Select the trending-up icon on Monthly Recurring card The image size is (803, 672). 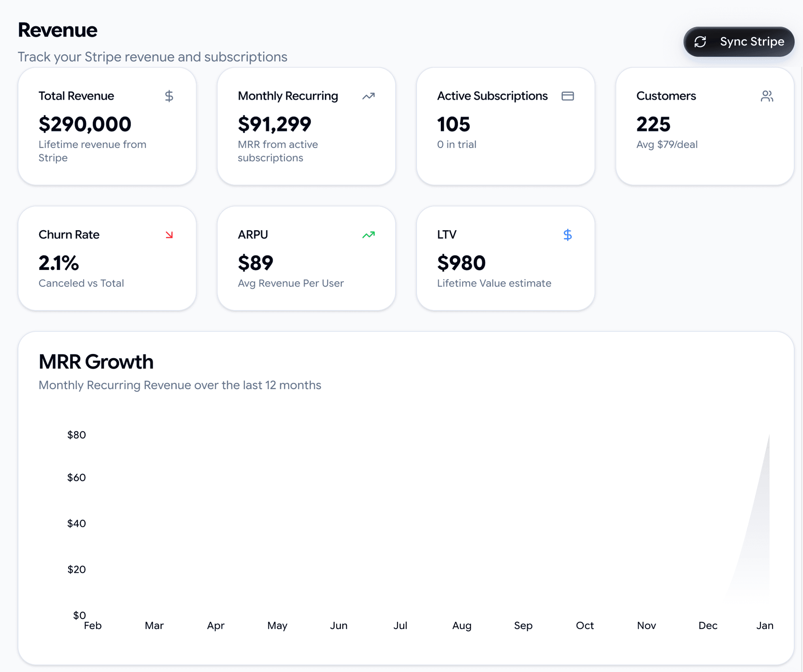click(368, 96)
